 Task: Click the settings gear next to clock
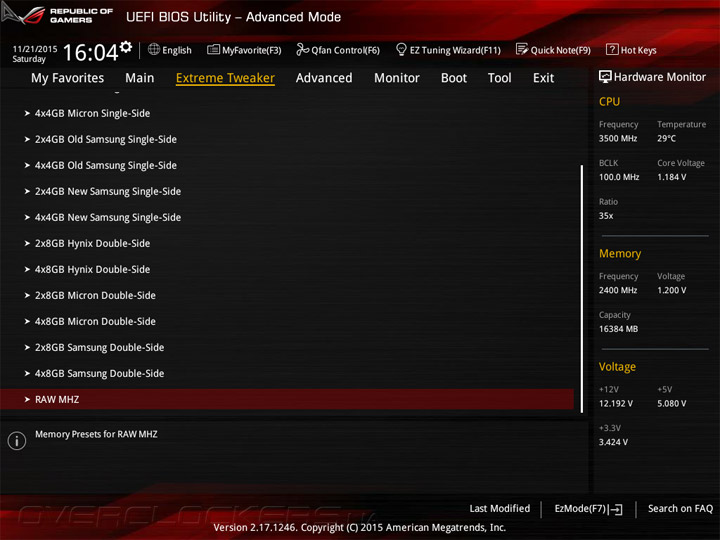coord(126,47)
